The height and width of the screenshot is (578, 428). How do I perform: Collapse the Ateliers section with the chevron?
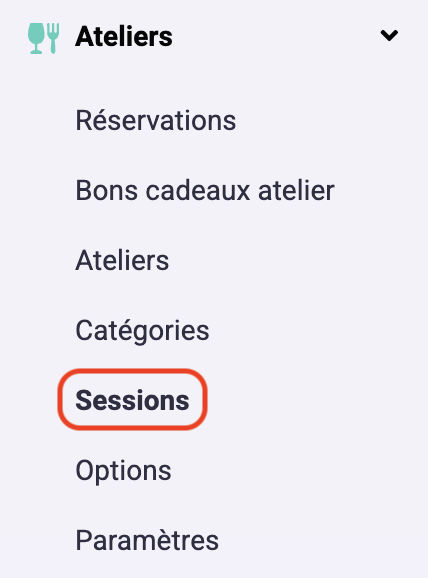point(389,35)
